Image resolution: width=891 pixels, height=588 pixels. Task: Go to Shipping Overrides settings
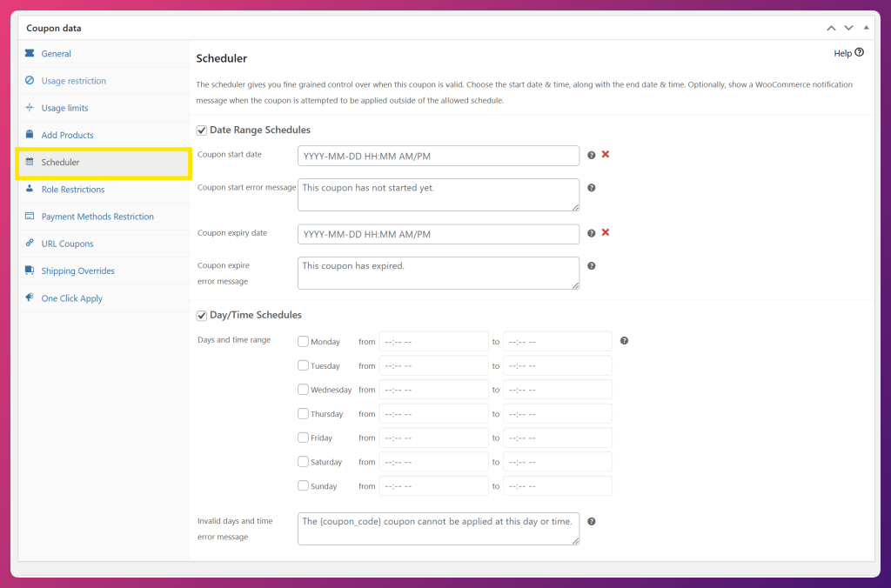pyautogui.click(x=78, y=271)
